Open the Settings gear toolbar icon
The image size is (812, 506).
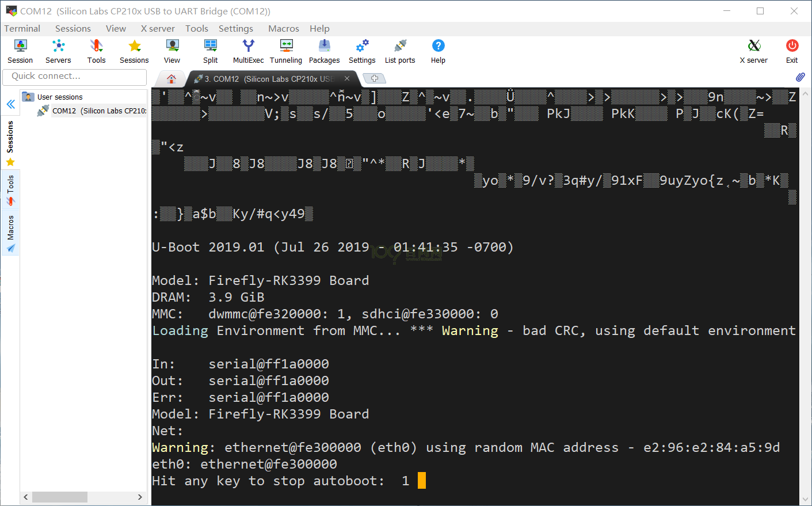362,51
